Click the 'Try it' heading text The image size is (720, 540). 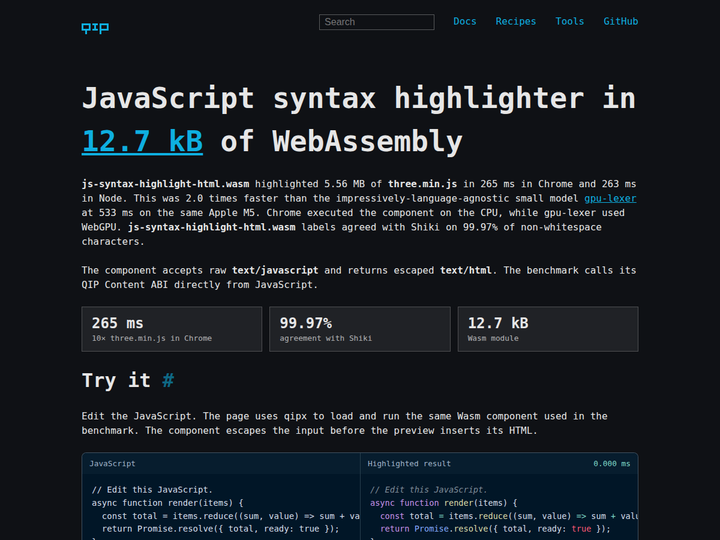(116, 380)
